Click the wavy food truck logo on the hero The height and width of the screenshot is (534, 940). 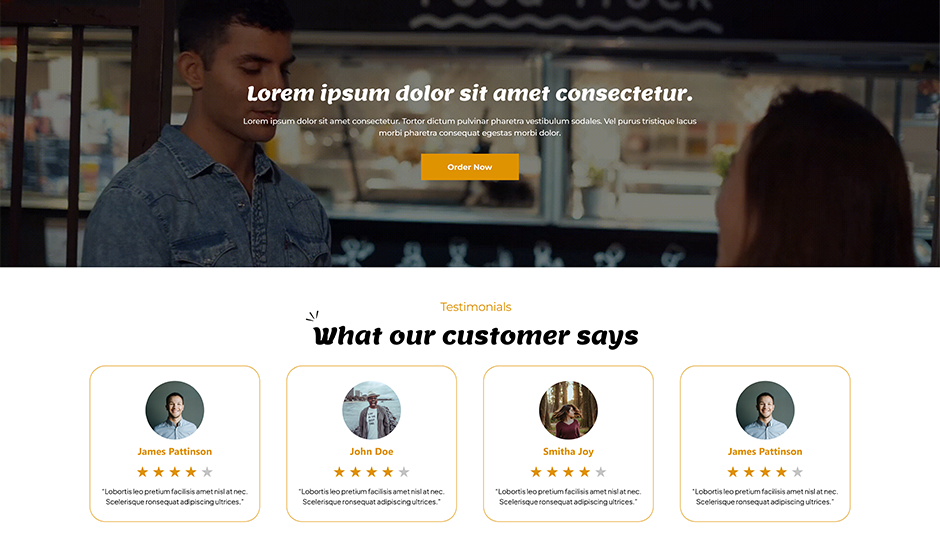pyautogui.click(x=567, y=15)
